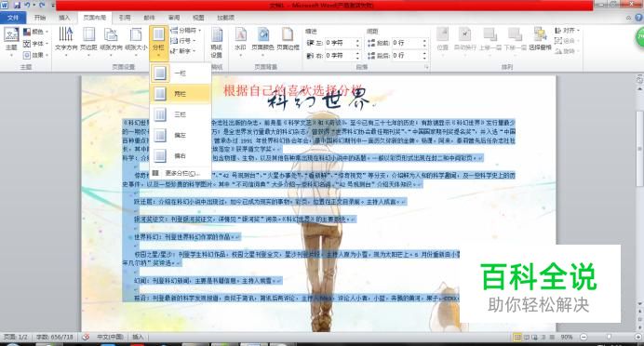Open the Paper Size (纸张大小) option

[136, 40]
